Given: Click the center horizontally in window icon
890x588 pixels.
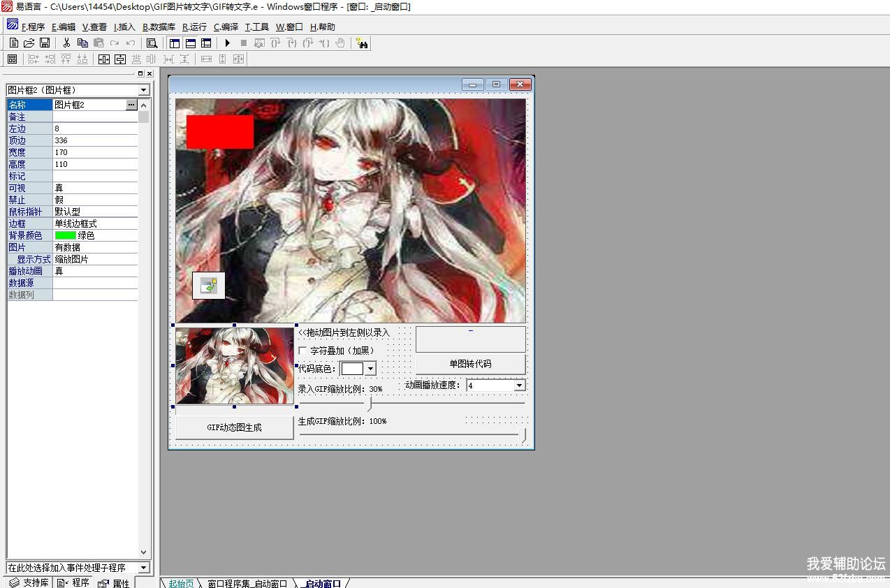Looking at the screenshot, I should [104, 59].
